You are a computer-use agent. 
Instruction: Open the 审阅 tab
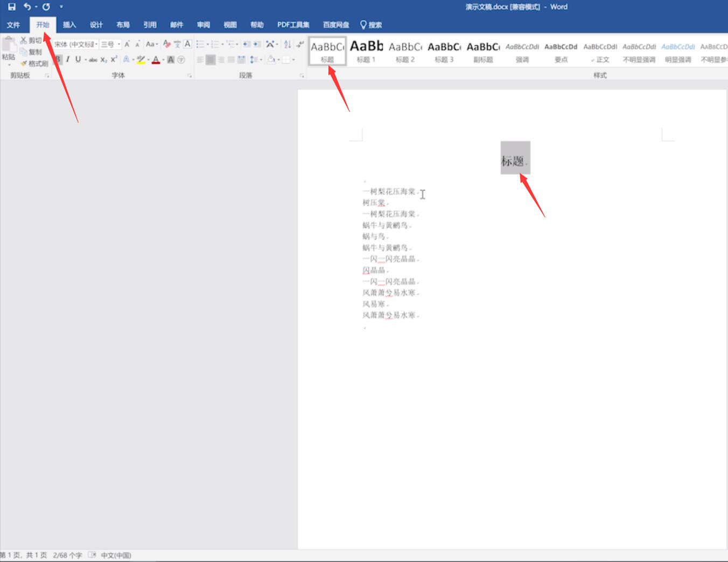click(204, 25)
